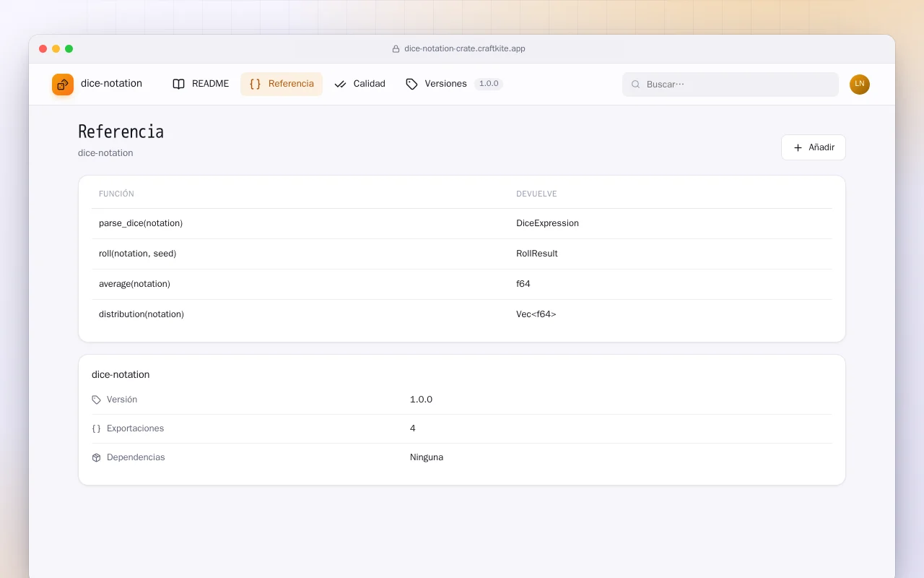The image size is (924, 578).
Task: Click the dice-notation card title
Action: pos(121,374)
